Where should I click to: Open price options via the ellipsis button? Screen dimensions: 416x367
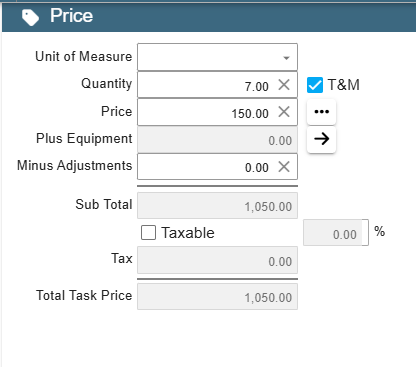point(321,112)
